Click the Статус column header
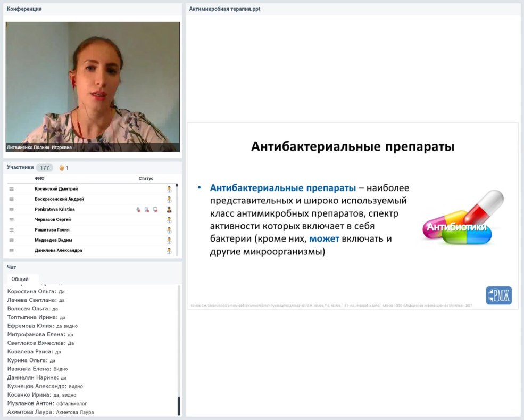The width and height of the screenshot is (524, 420). [x=146, y=178]
